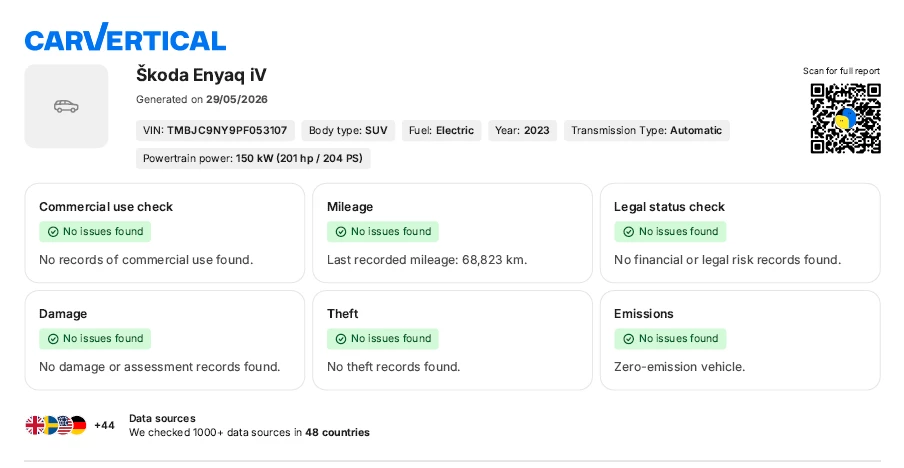Select the Transmission Type Automatic chip
The width and height of the screenshot is (904, 468).
647,130
